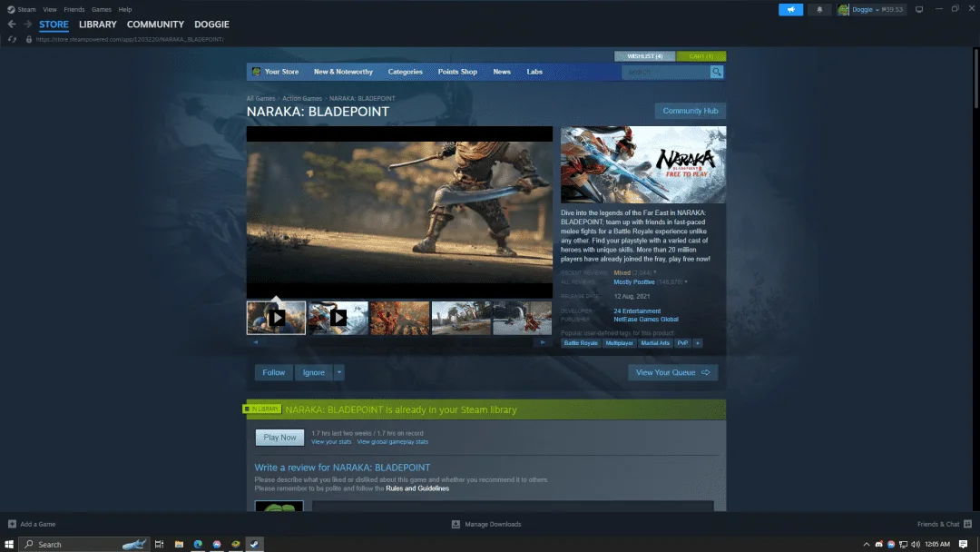Open the Cart (1) button
The width and height of the screenshot is (980, 552).
click(701, 56)
